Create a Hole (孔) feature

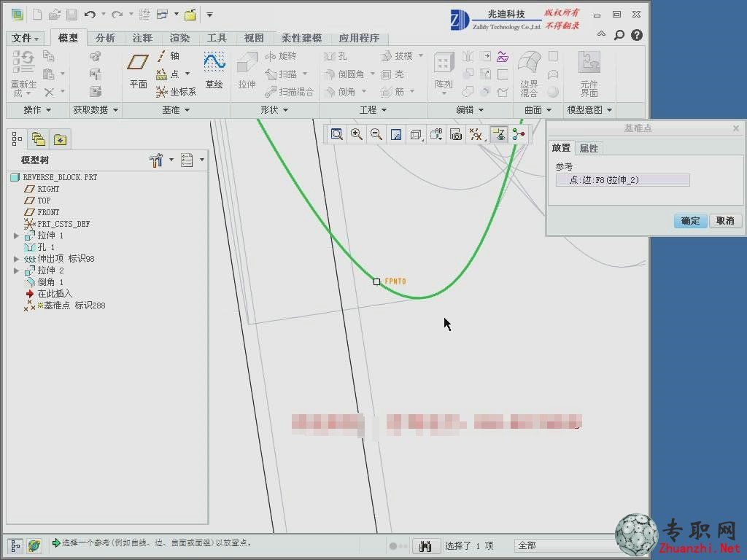pos(336,56)
